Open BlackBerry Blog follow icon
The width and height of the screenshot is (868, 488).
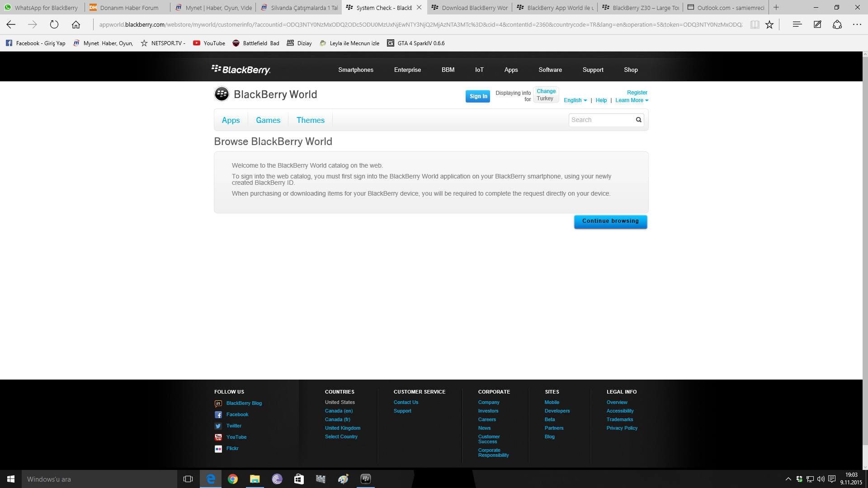pos(218,404)
